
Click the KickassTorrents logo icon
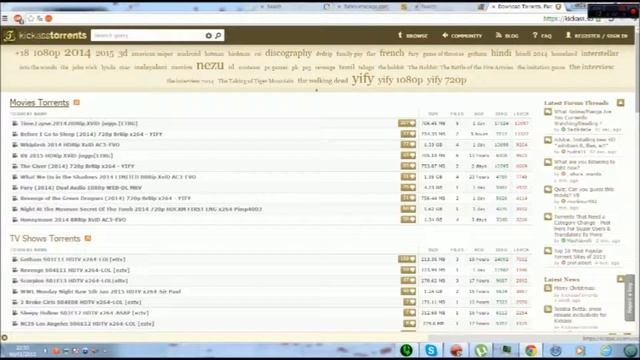coord(9,36)
